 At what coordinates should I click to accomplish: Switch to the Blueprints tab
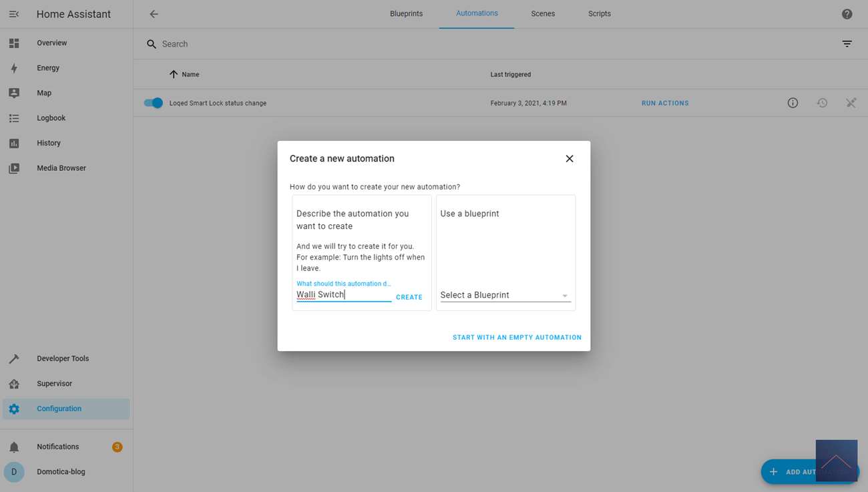tap(406, 14)
